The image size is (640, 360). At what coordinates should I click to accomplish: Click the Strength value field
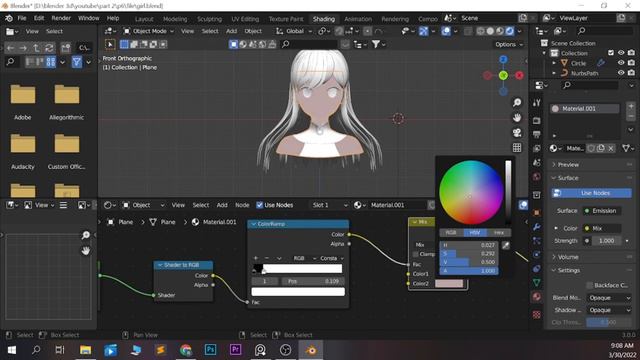point(606,241)
